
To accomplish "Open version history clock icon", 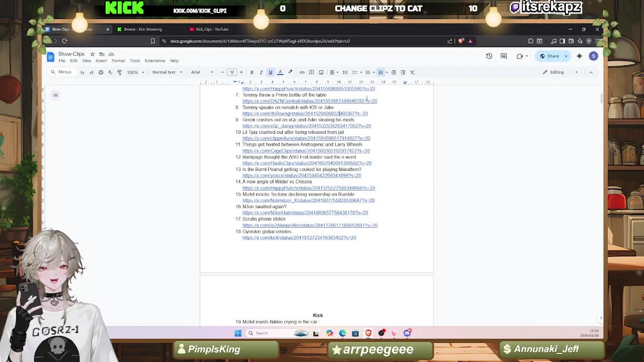I will [x=489, y=56].
